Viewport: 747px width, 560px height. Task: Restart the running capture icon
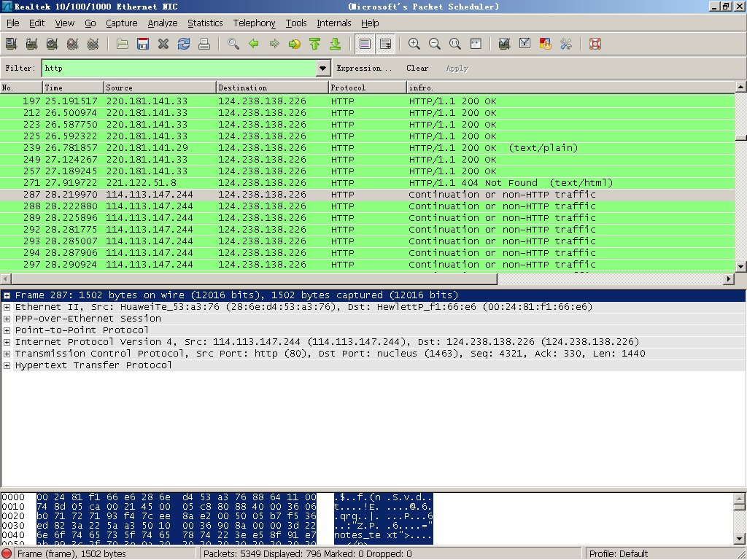[93, 44]
